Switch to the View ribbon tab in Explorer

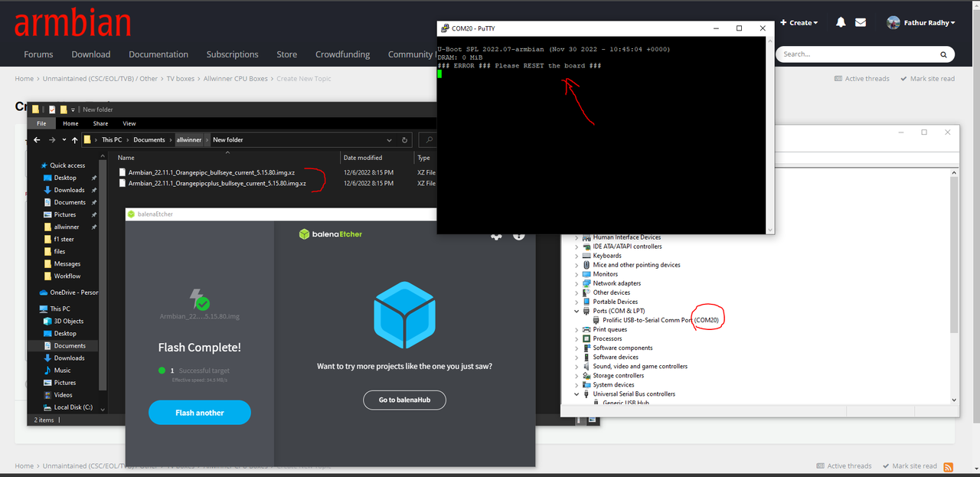pyautogui.click(x=129, y=123)
